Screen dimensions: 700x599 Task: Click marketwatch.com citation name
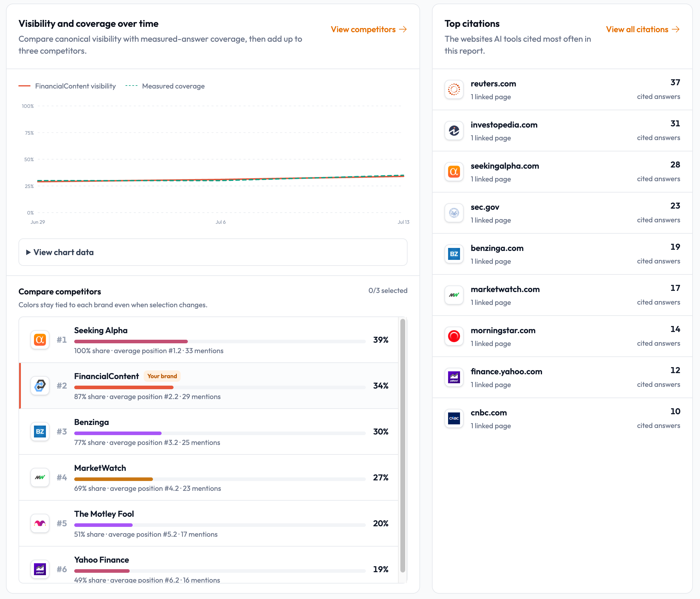505,289
